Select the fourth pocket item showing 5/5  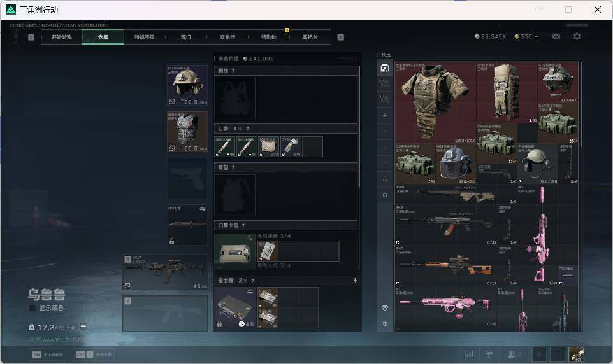pos(291,146)
